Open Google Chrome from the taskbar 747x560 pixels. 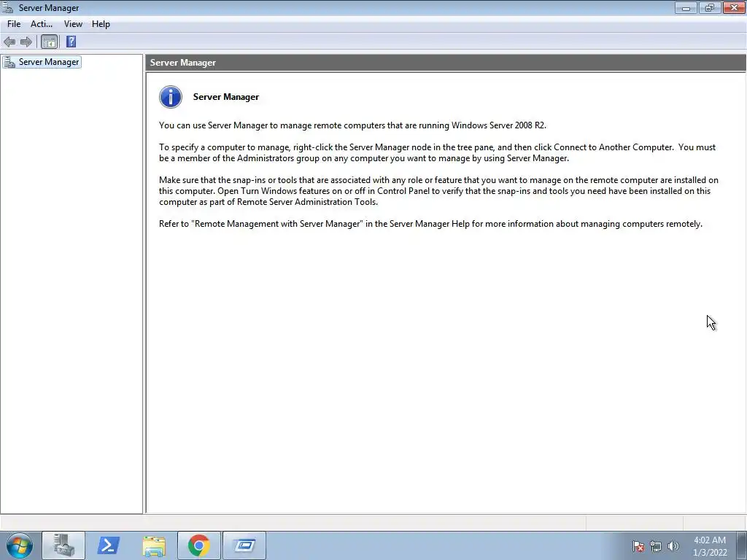pos(199,545)
